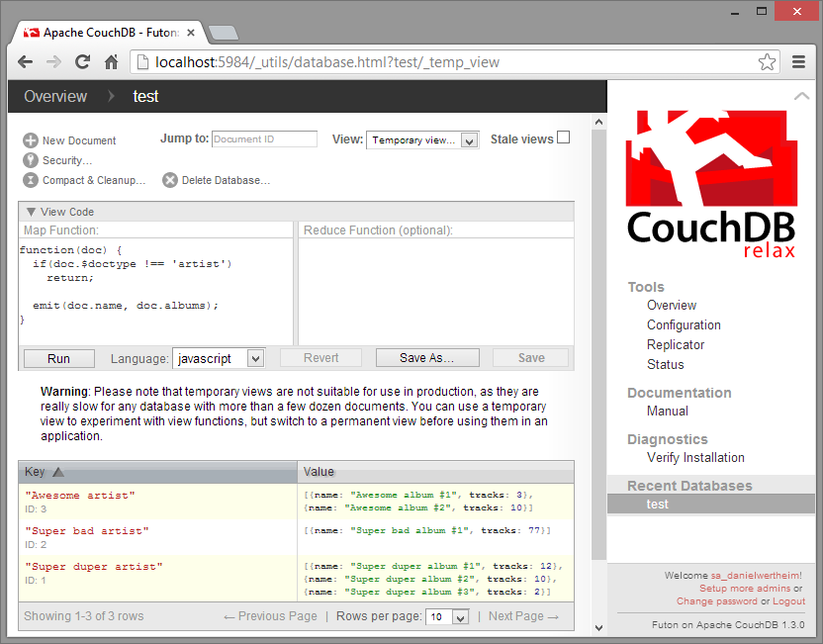This screenshot has height=644, width=823.
Task: Click the Delete Database X icon
Action: [170, 180]
